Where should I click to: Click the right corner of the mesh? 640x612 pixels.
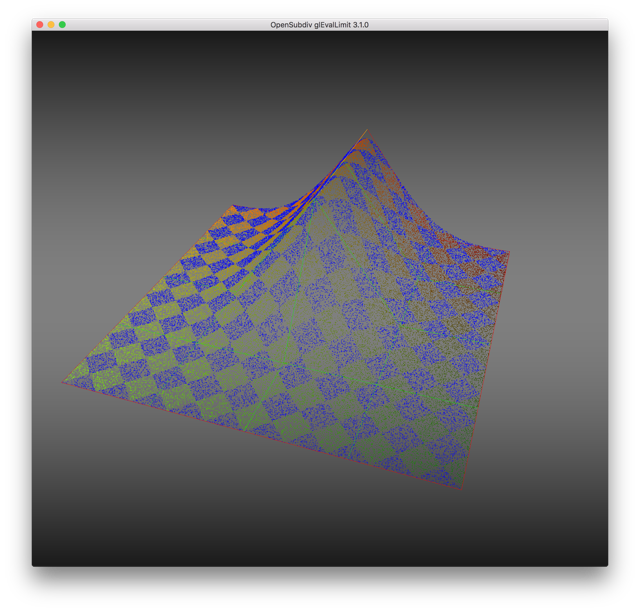pos(508,253)
